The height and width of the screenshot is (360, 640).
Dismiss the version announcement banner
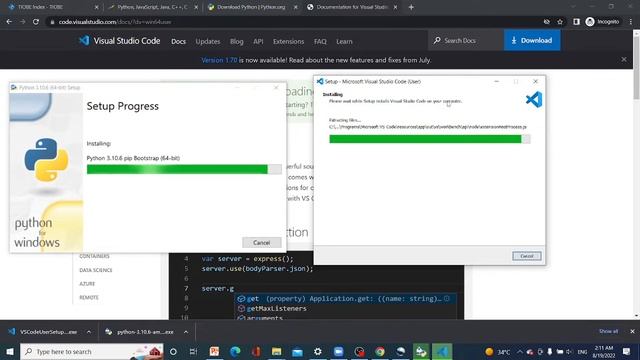(624, 60)
